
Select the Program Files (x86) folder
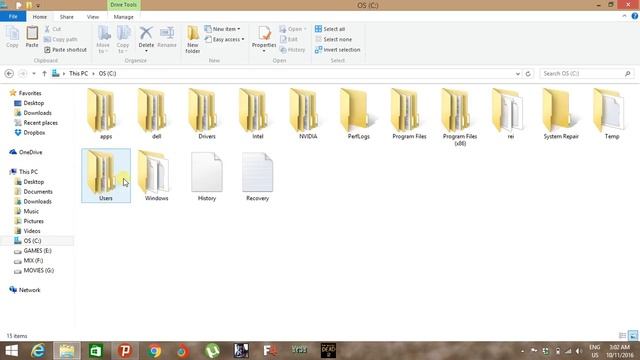click(x=460, y=118)
